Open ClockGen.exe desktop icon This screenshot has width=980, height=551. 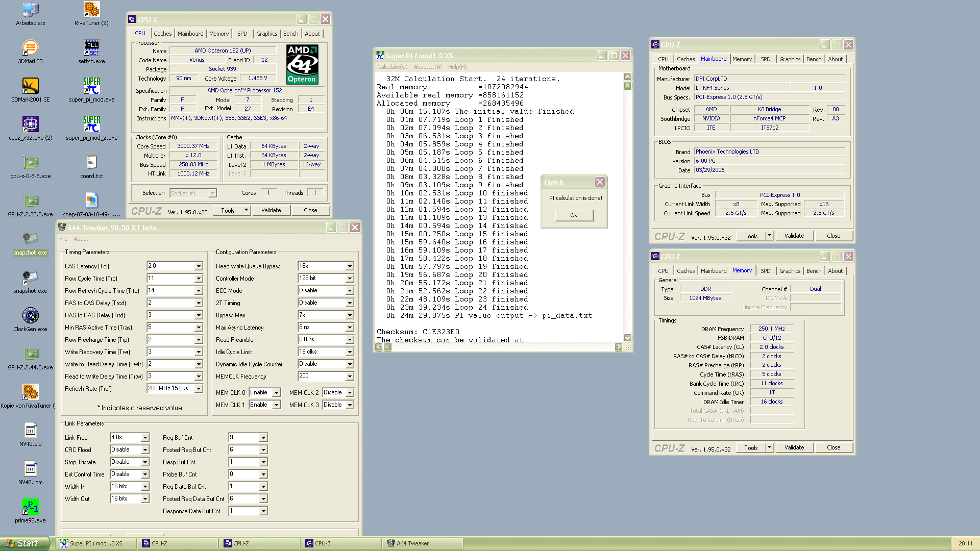pos(30,319)
